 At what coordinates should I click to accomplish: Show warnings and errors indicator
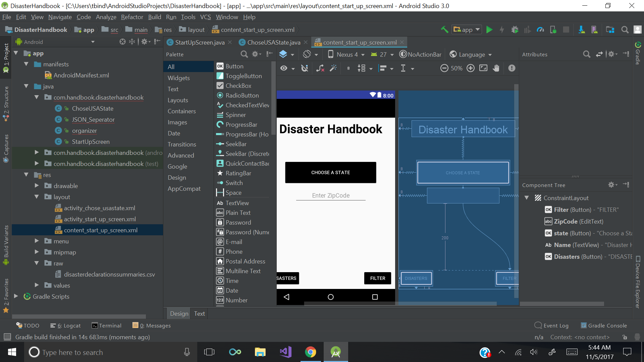coord(512,68)
